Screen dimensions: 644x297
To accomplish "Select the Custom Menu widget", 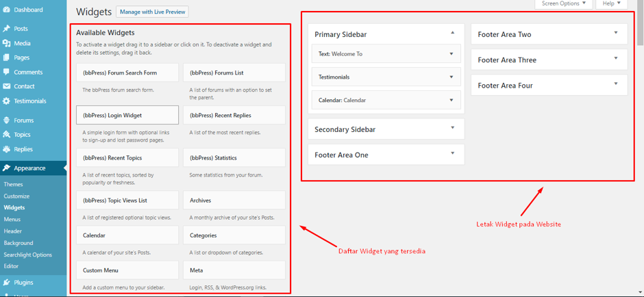I will pos(127,270).
